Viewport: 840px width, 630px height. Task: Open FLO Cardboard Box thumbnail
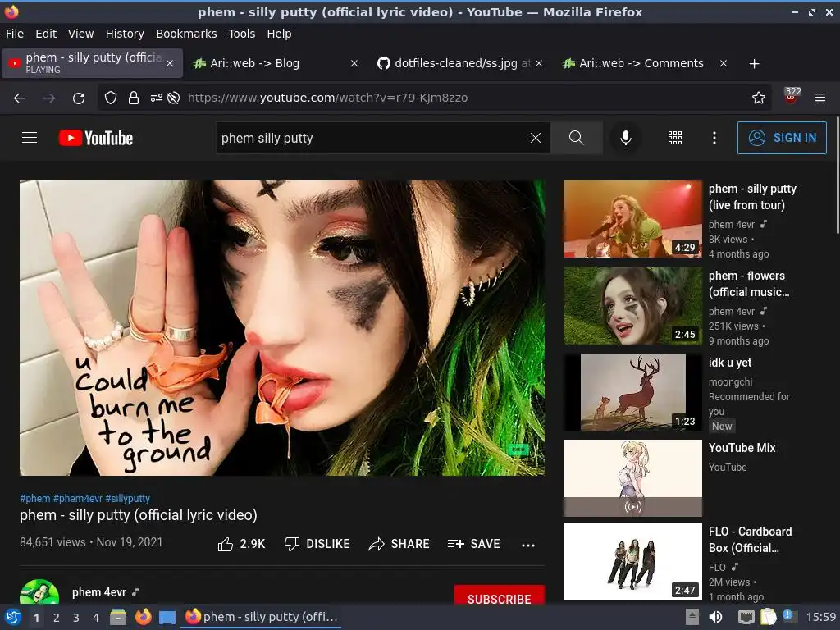point(632,561)
